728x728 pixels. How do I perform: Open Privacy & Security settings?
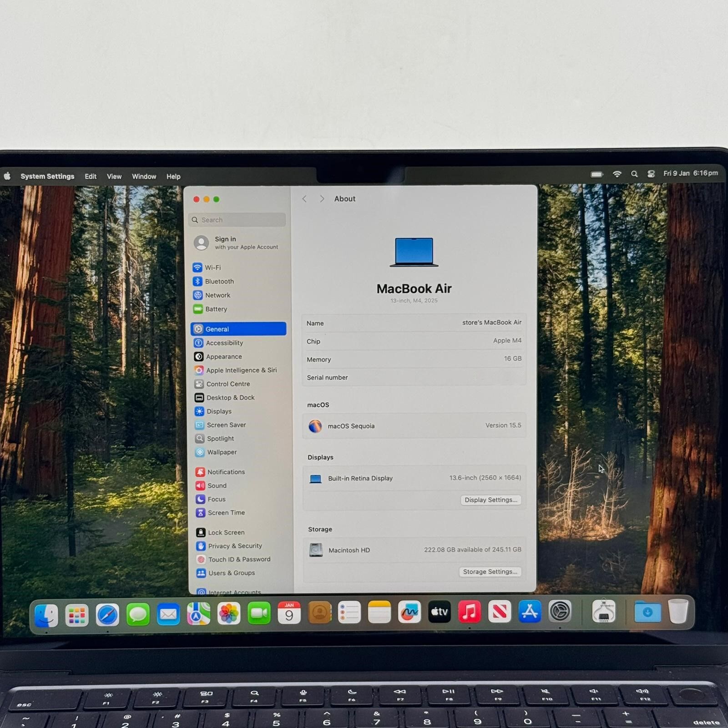point(234,546)
